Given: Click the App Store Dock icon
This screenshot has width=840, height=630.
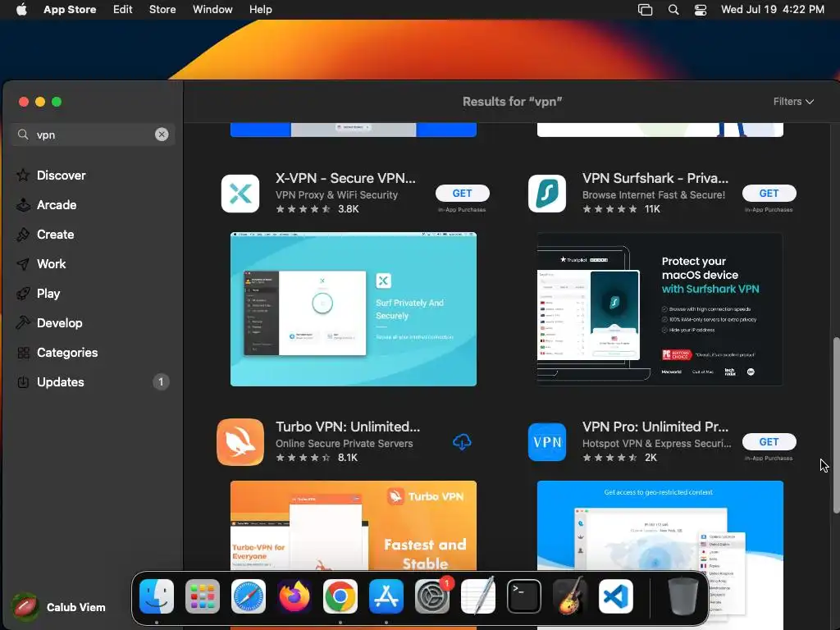Looking at the screenshot, I should point(386,596).
